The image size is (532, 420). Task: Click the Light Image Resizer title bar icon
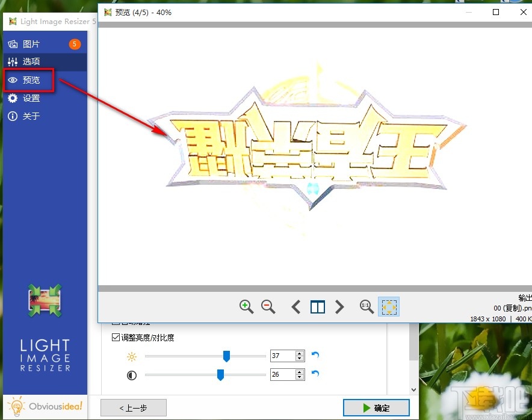[x=13, y=22]
